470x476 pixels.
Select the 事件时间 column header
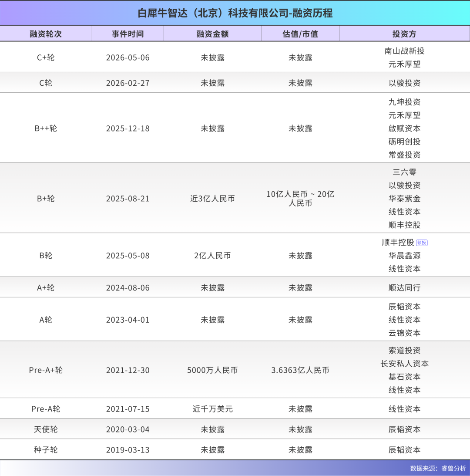point(128,34)
